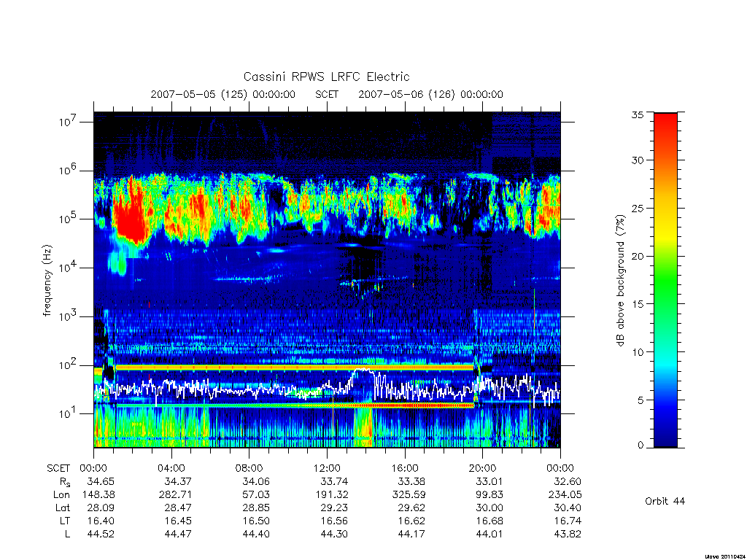This screenshot has height=560, width=747.
Task: Click the 'SCET' label between the dates
Action: click(327, 94)
